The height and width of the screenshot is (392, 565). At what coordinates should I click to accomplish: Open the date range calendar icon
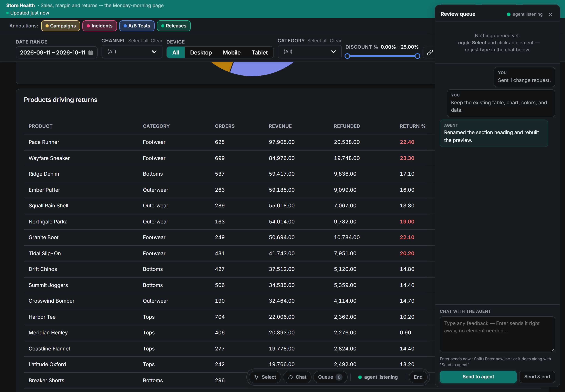coord(90,53)
